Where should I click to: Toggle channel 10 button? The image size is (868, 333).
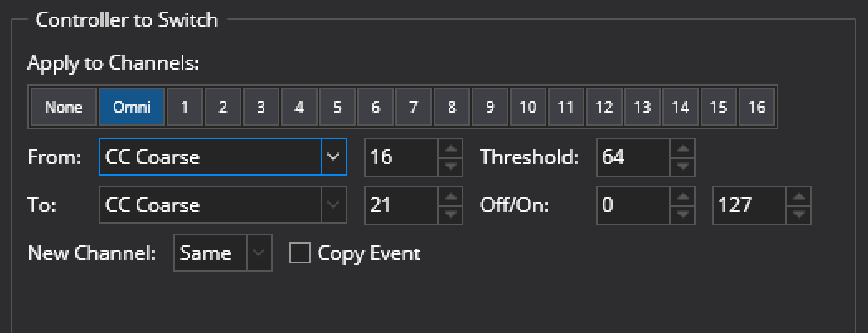click(x=528, y=107)
